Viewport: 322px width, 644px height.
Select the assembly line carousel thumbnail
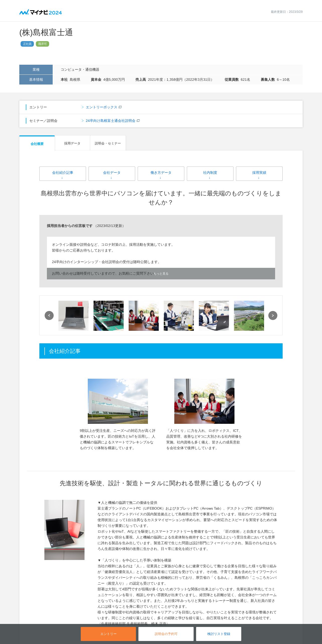109,315
